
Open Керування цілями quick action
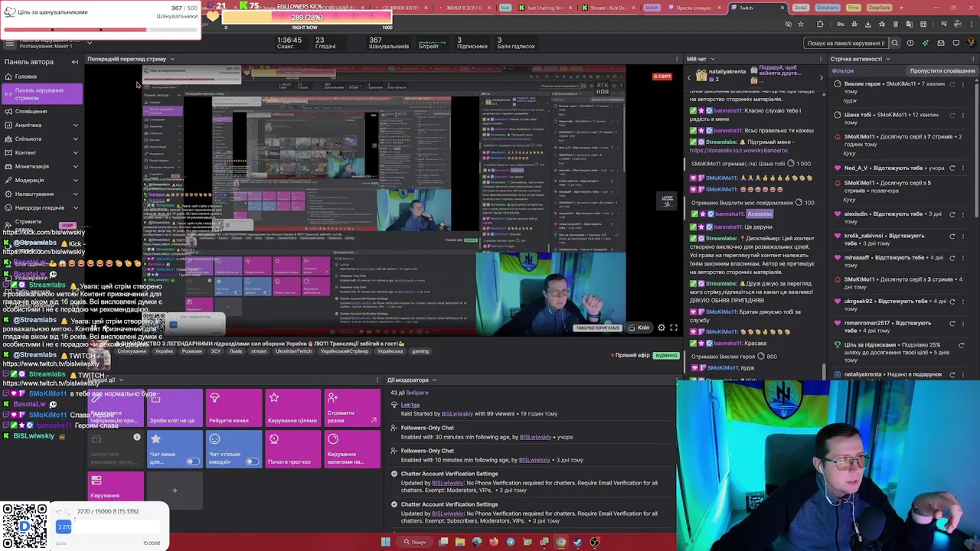(x=292, y=408)
